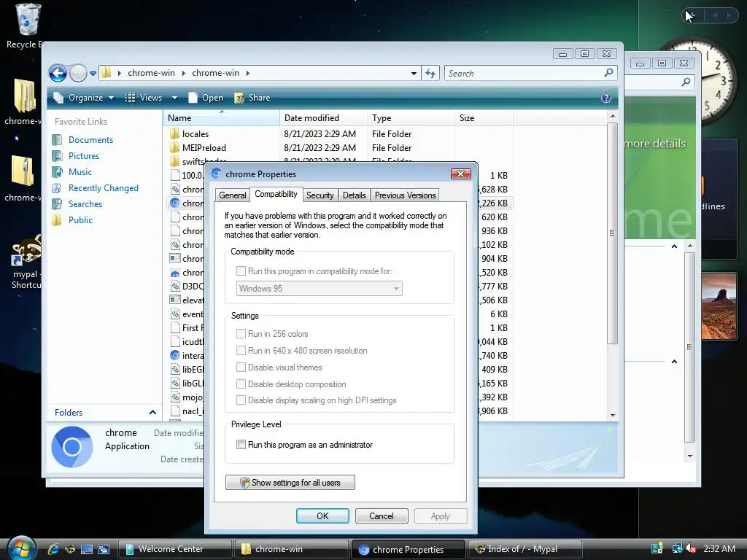Switch to the Previous Versions tab

[405, 195]
